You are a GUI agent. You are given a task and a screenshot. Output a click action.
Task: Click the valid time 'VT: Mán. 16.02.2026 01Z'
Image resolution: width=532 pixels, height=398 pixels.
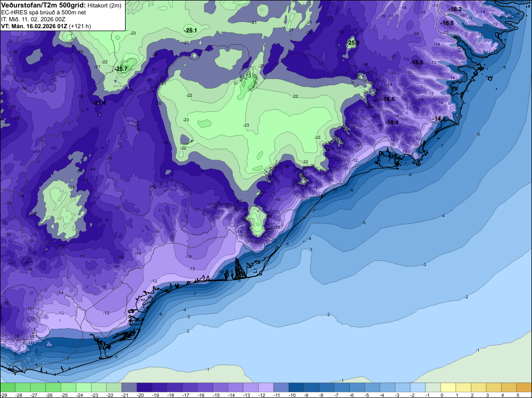pos(34,26)
